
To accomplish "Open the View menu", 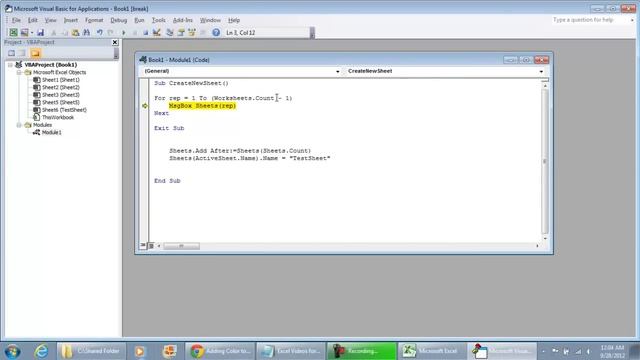I will click(50, 20).
